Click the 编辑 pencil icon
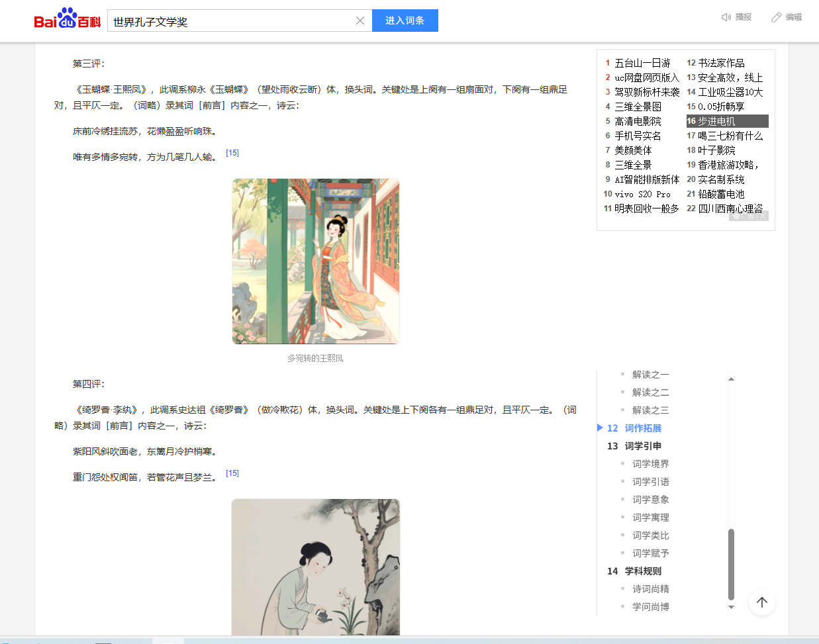This screenshot has width=819, height=644. 776,17
